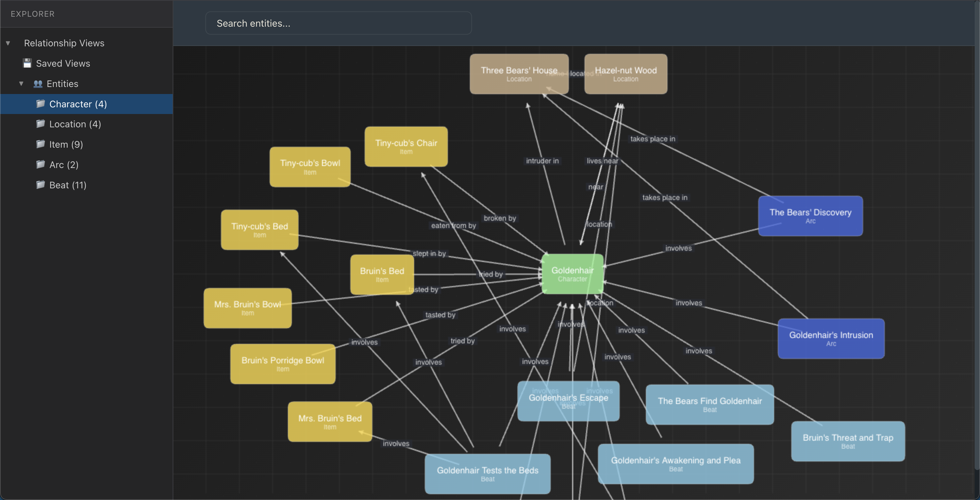Collapse the Entities tree
This screenshot has height=500, width=980.
tap(21, 84)
